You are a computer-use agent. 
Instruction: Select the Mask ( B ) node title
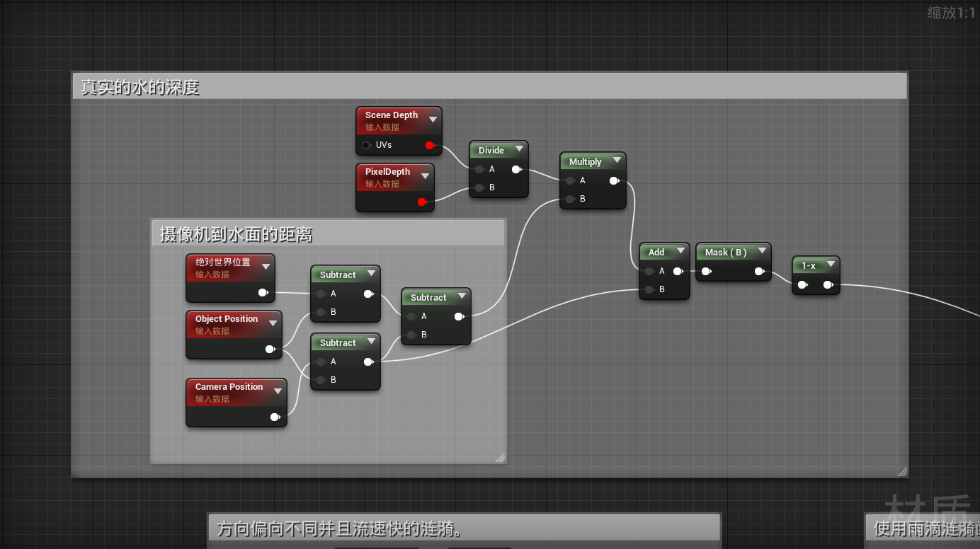click(726, 252)
